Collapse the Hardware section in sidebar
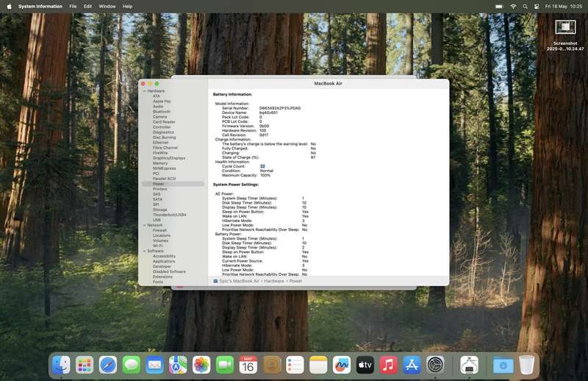This screenshot has height=381, width=588. pyautogui.click(x=144, y=91)
